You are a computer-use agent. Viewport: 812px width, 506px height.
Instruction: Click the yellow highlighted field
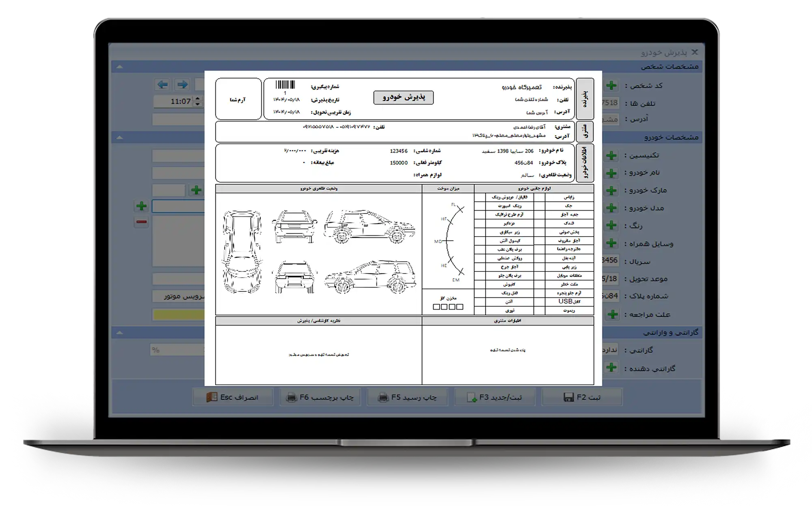[x=178, y=314]
